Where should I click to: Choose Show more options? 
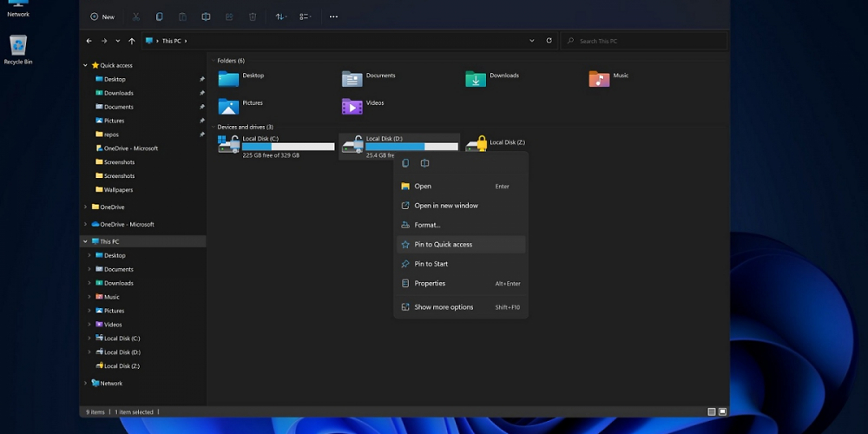pos(461,307)
